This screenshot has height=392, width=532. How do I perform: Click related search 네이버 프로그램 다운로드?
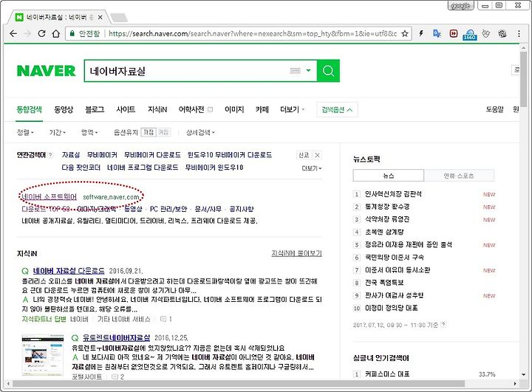coord(143,168)
